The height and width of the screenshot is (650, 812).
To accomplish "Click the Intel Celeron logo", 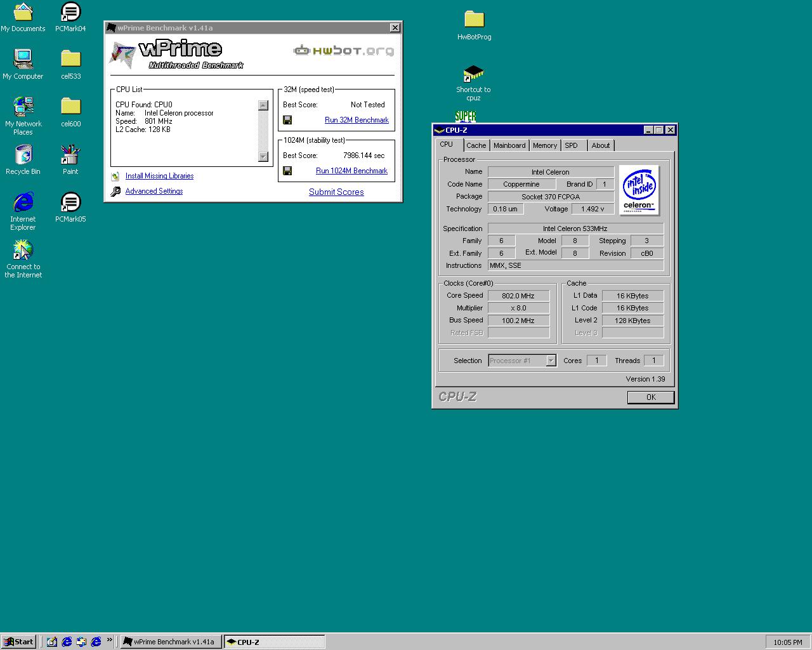I will coord(639,190).
